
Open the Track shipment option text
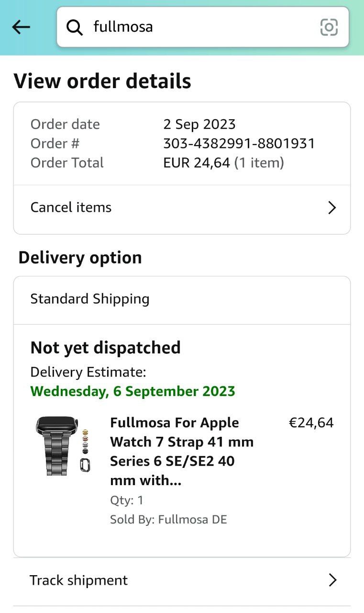(x=78, y=580)
